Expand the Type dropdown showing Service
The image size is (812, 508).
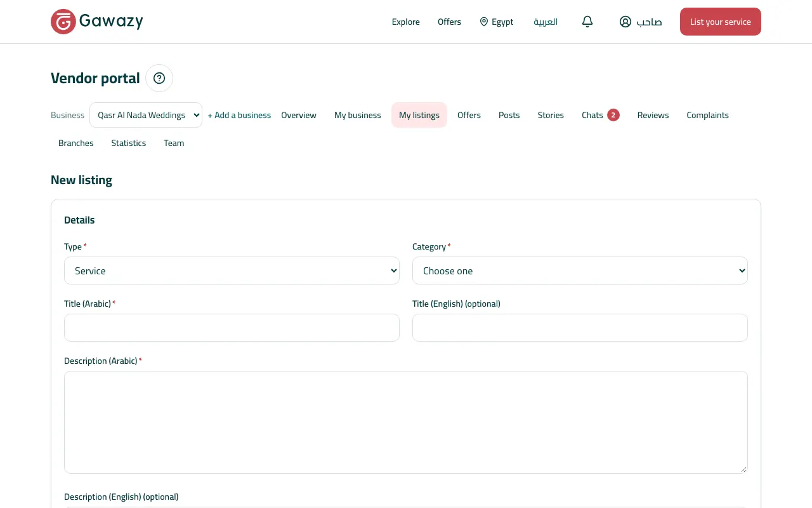pos(232,271)
